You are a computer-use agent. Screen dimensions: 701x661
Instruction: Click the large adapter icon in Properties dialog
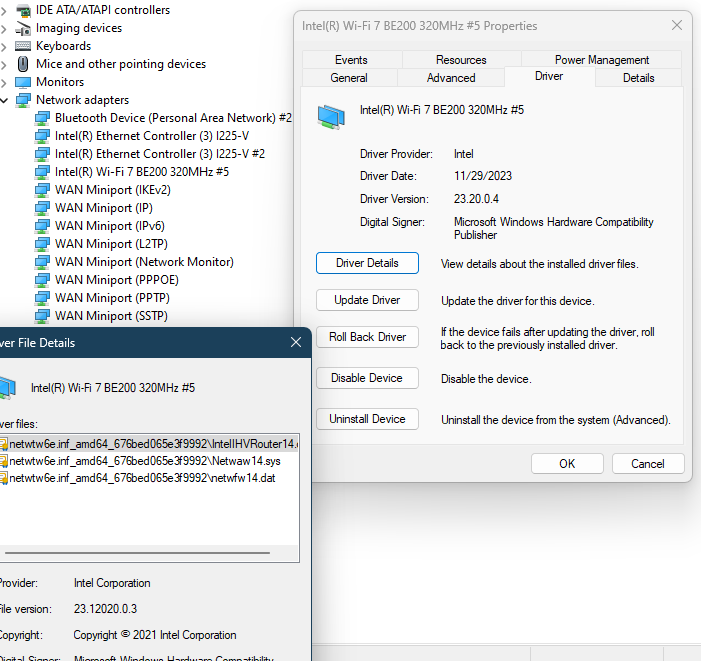coord(331,117)
